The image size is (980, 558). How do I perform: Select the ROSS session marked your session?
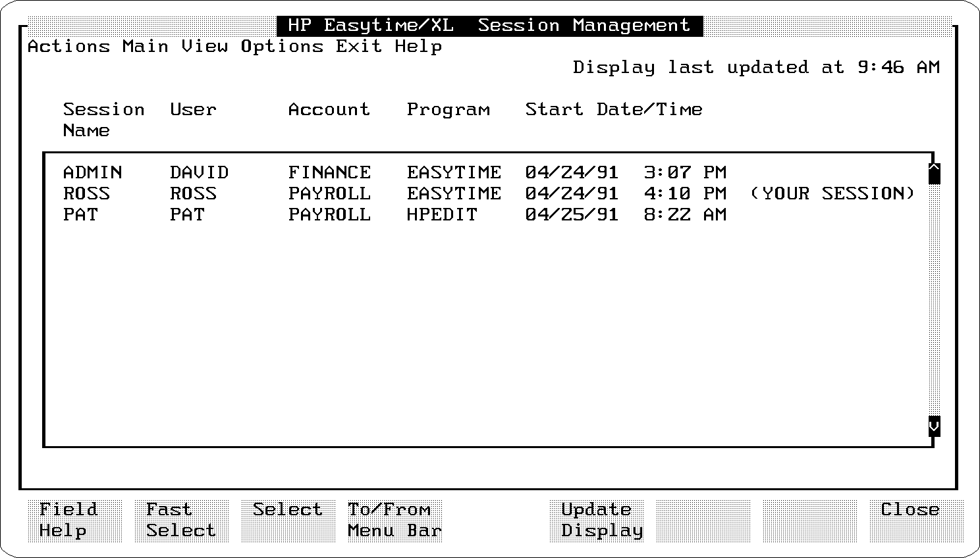pyautogui.click(x=395, y=194)
